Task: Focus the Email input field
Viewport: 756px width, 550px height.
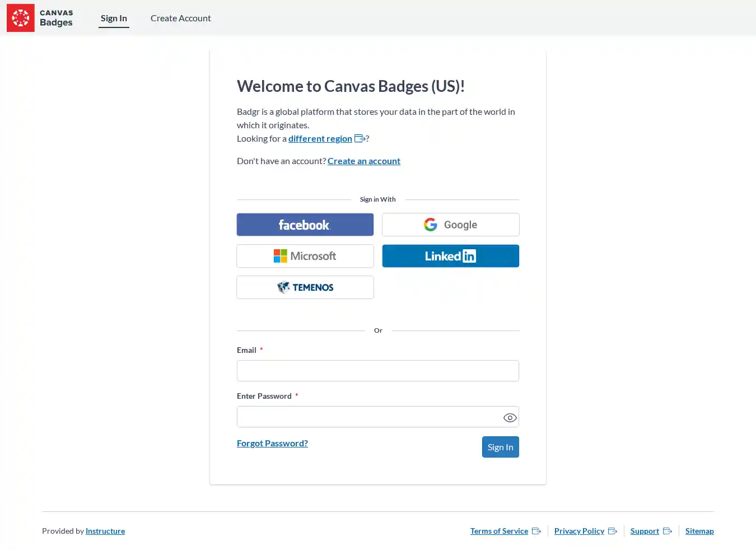Action: 377,371
